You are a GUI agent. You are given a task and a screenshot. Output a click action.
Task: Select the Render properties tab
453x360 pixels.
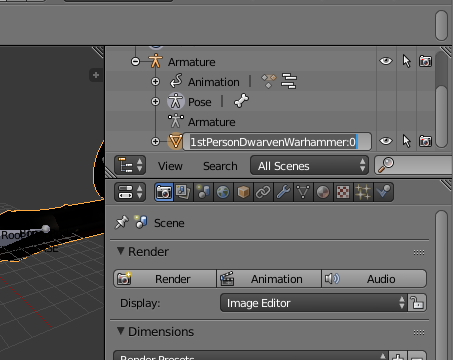click(x=164, y=192)
